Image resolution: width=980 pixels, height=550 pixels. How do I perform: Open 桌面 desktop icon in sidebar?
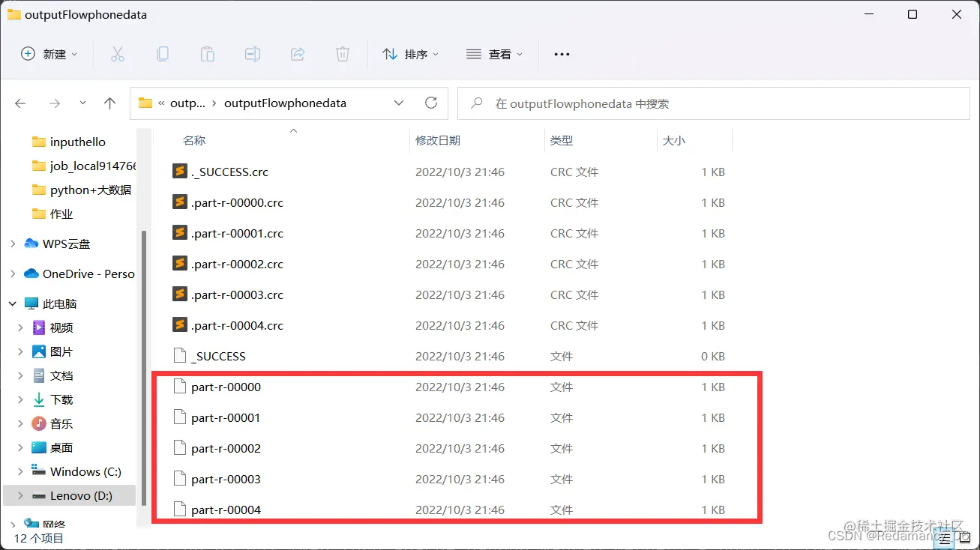click(39, 447)
